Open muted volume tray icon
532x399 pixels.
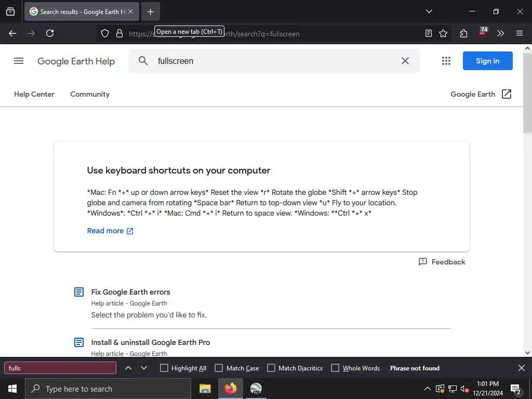point(464,389)
